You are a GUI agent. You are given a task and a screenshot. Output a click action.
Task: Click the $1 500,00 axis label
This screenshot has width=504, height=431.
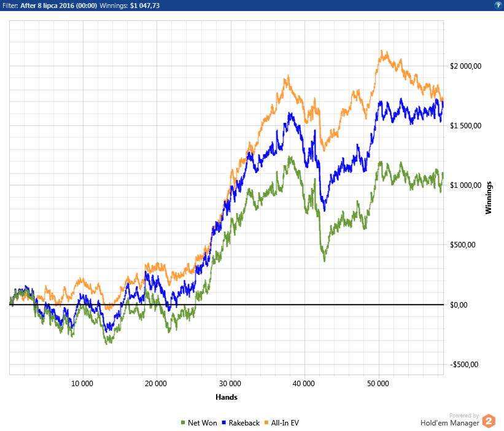[x=465, y=126]
